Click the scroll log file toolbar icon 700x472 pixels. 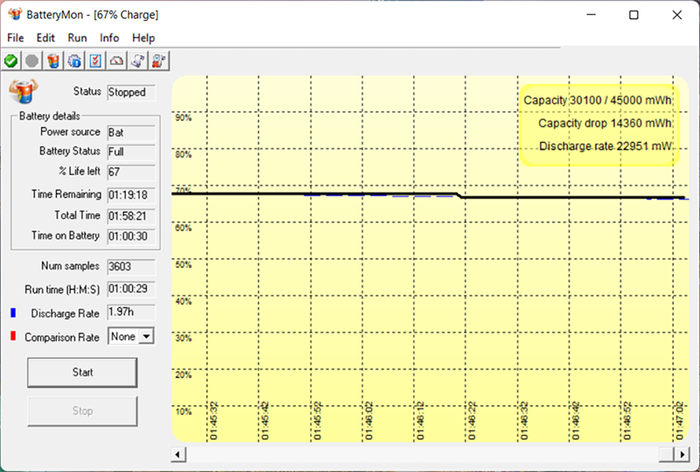coord(138,61)
